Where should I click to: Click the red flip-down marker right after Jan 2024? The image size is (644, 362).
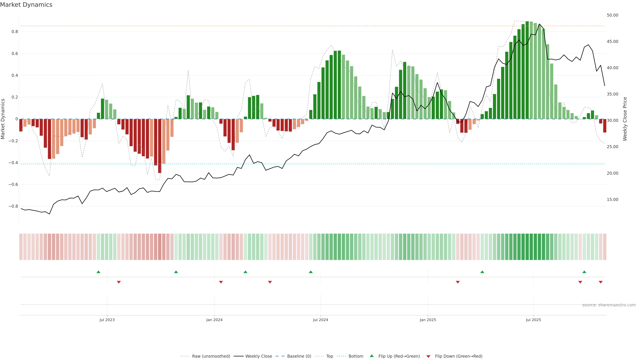pos(221,282)
